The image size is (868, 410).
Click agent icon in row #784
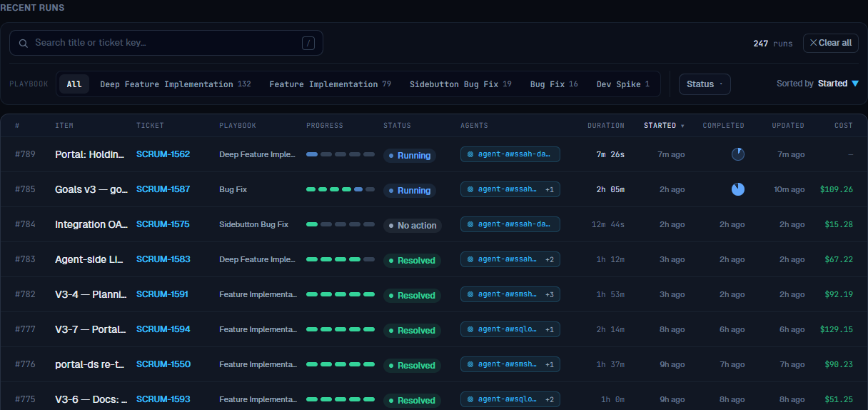(x=470, y=224)
